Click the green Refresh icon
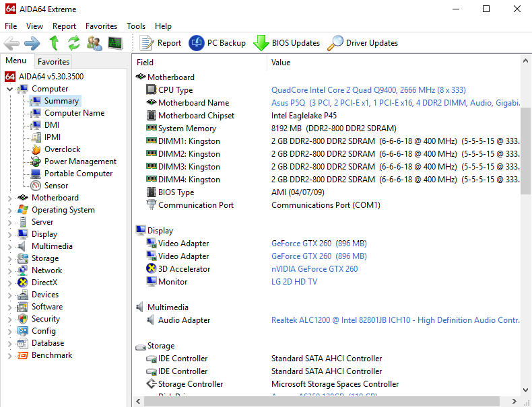This screenshot has height=407, width=532. point(74,43)
